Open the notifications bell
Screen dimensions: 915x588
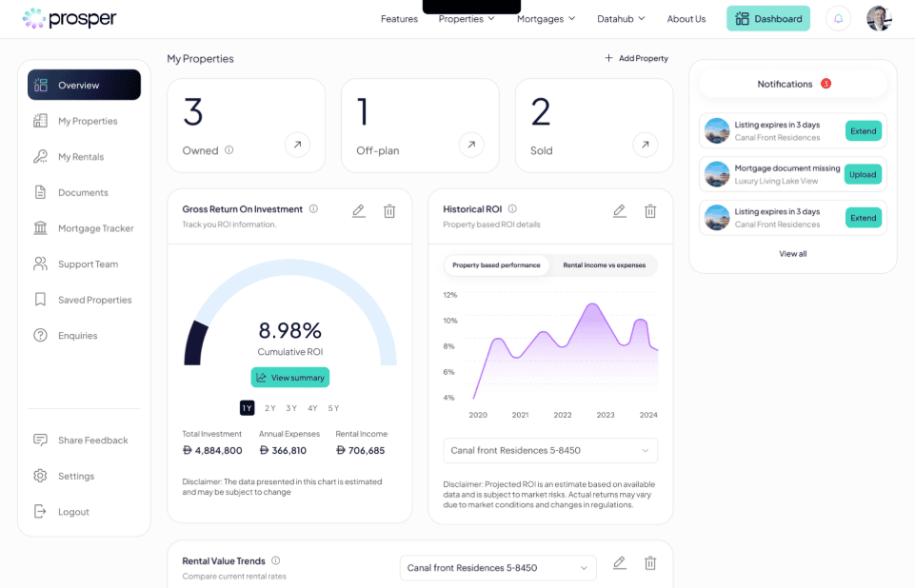tap(838, 18)
